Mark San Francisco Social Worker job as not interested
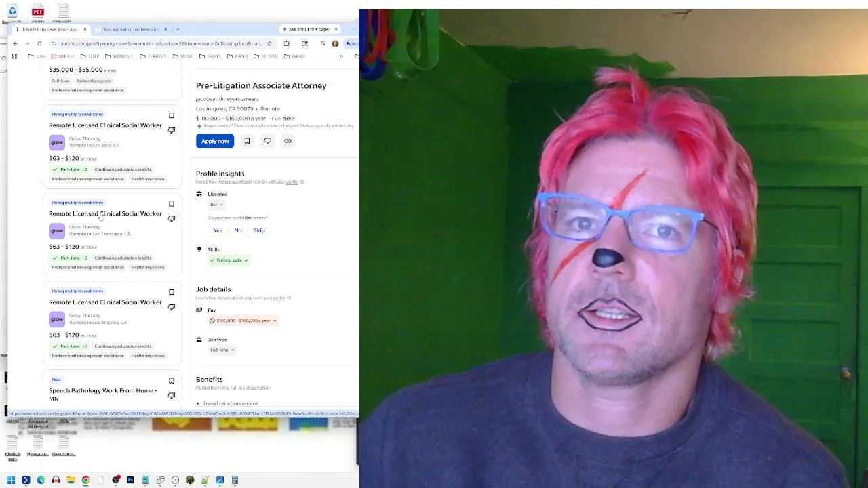This screenshot has height=488, width=868. tap(172, 219)
